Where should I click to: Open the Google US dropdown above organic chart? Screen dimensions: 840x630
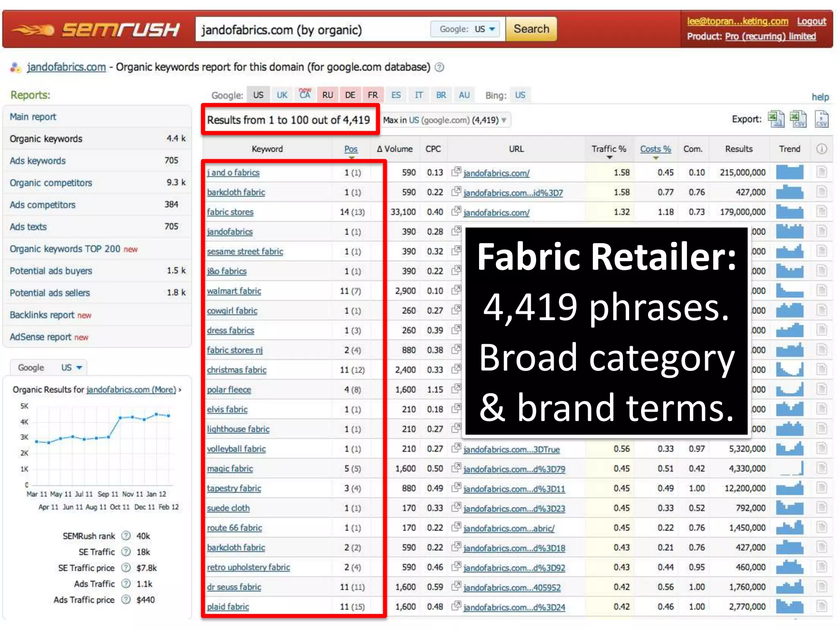[x=49, y=367]
